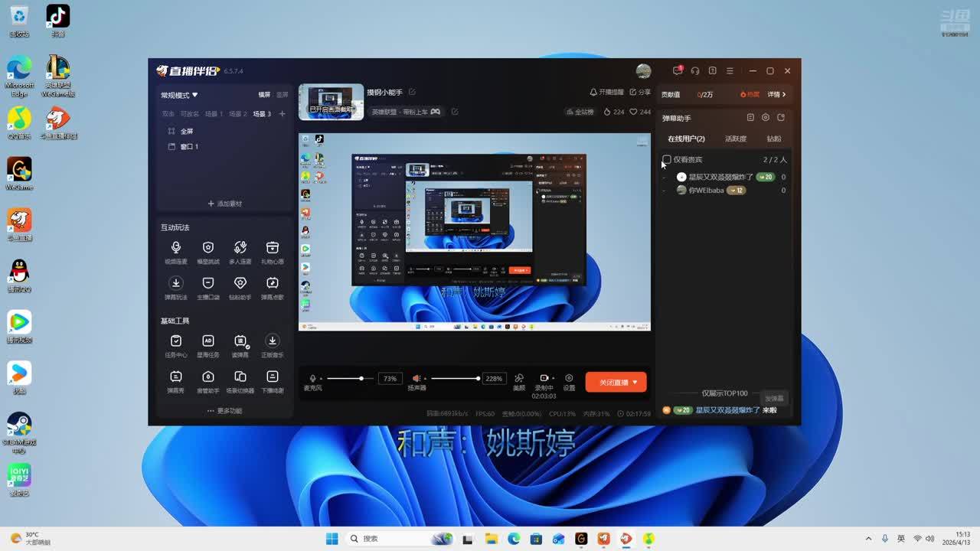Viewport: 980px width, 551px height.
Task: Open the 多人连麦 multi-person mic tool
Action: pyautogui.click(x=240, y=248)
